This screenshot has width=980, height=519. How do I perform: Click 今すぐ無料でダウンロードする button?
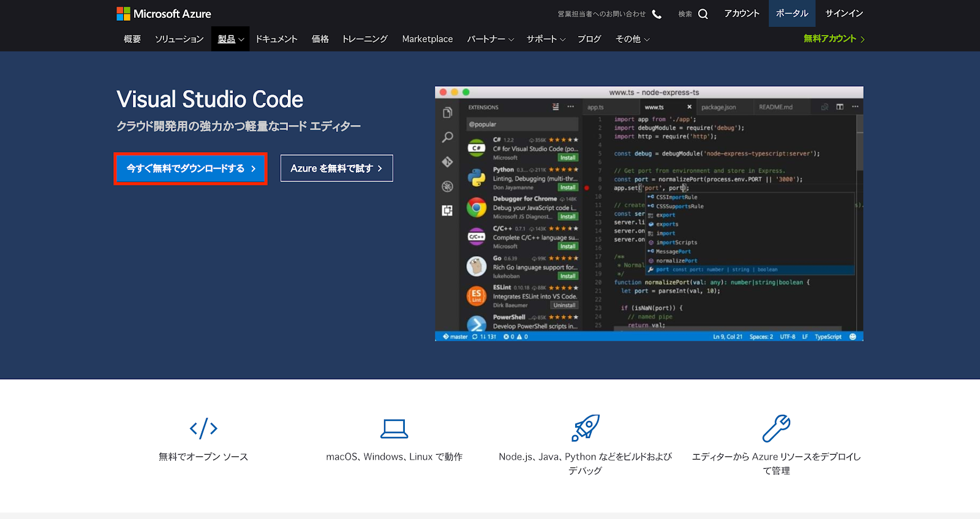[x=190, y=169]
